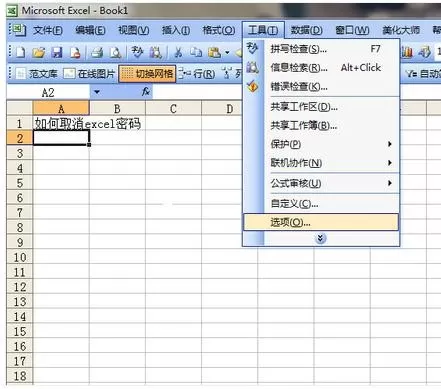
Task: Click the Print toolbar icon
Action: click(97, 52)
